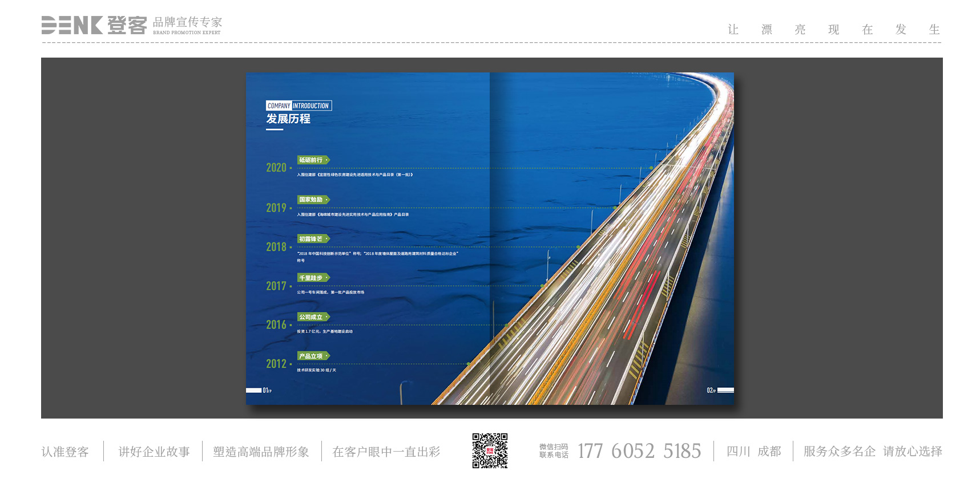Click the 初露锋芒 green tag
Screen dimensions: 980x479
(313, 239)
